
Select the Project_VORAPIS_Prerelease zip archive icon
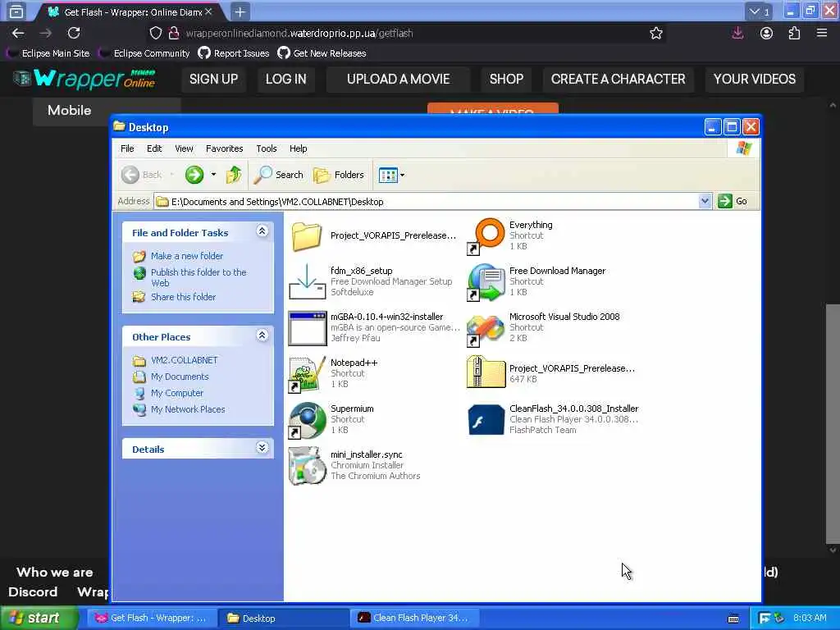pos(486,372)
